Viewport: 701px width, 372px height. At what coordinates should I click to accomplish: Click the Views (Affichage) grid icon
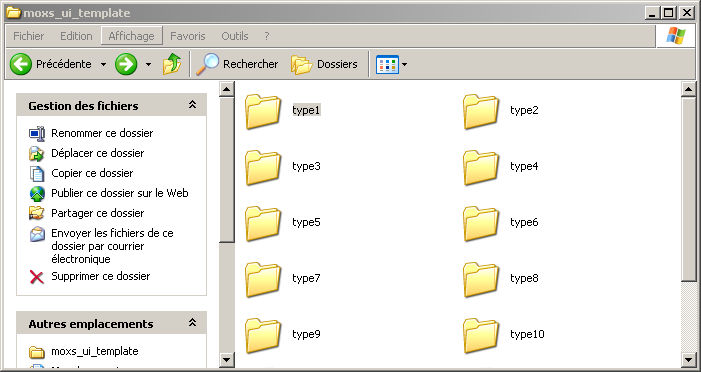pos(387,64)
